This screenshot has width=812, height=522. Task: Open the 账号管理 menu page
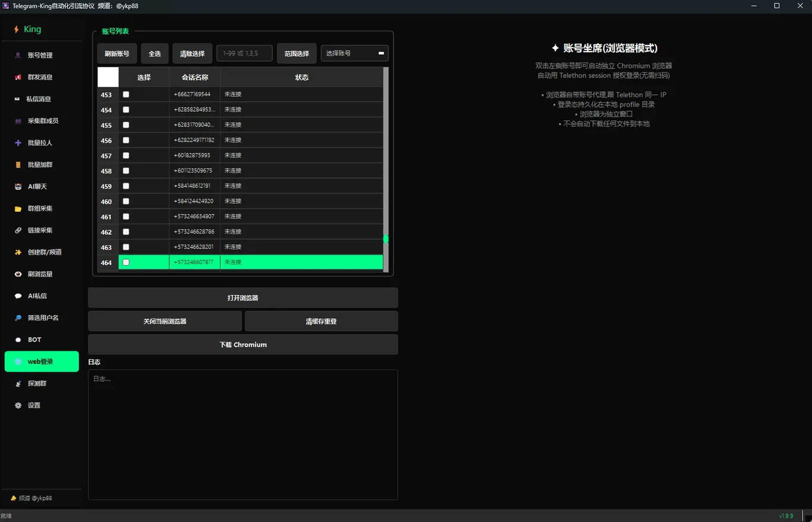pos(42,55)
